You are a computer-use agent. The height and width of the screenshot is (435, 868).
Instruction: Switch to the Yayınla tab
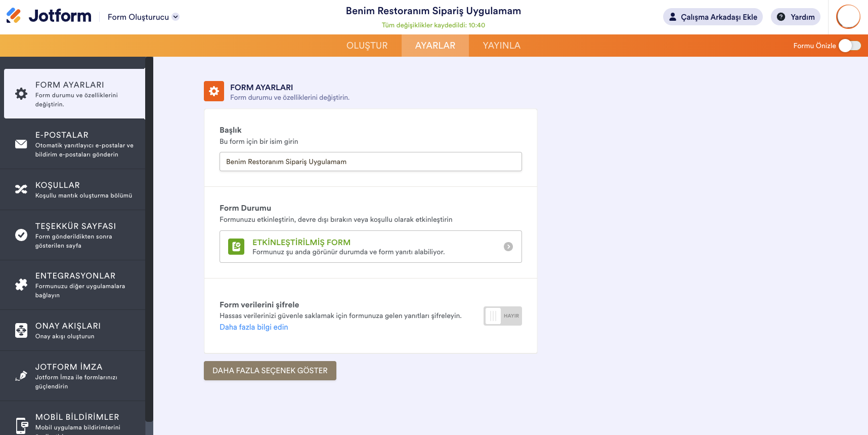(501, 46)
